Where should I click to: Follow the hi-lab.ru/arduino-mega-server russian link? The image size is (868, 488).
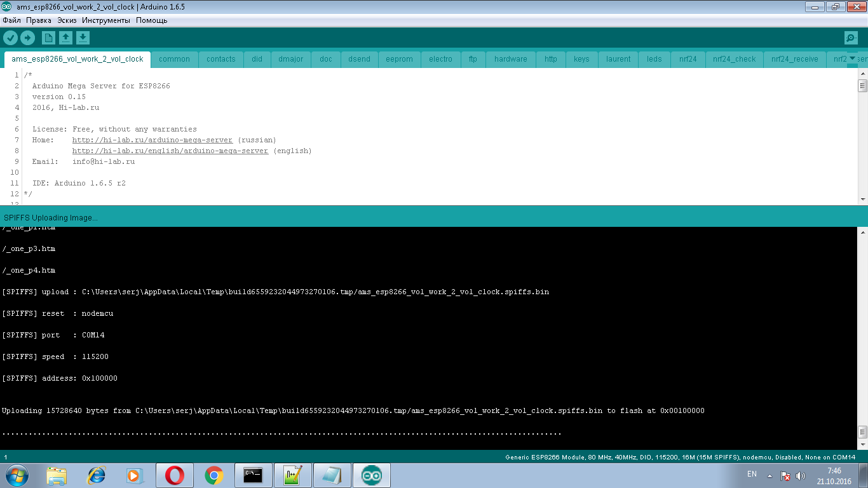tap(152, 140)
